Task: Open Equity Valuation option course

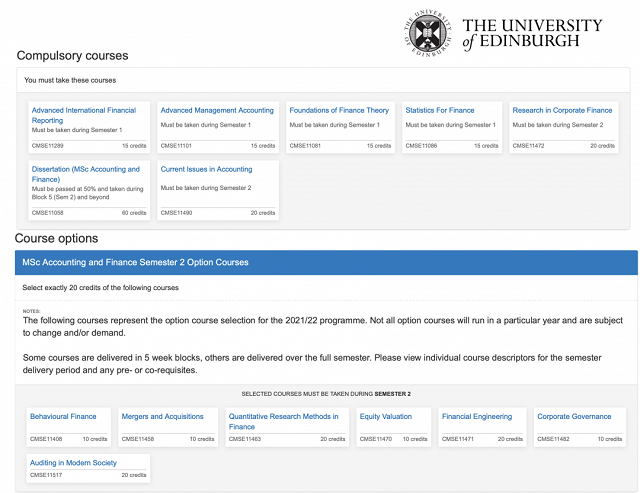Action: [386, 416]
